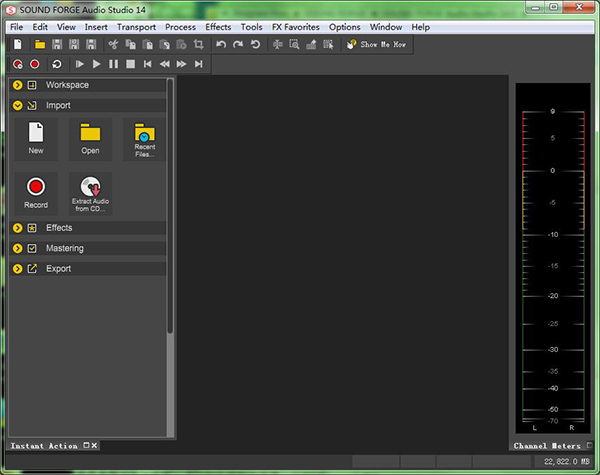600x475 pixels.
Task: Click the Paste toolbar icon
Action: (148, 44)
